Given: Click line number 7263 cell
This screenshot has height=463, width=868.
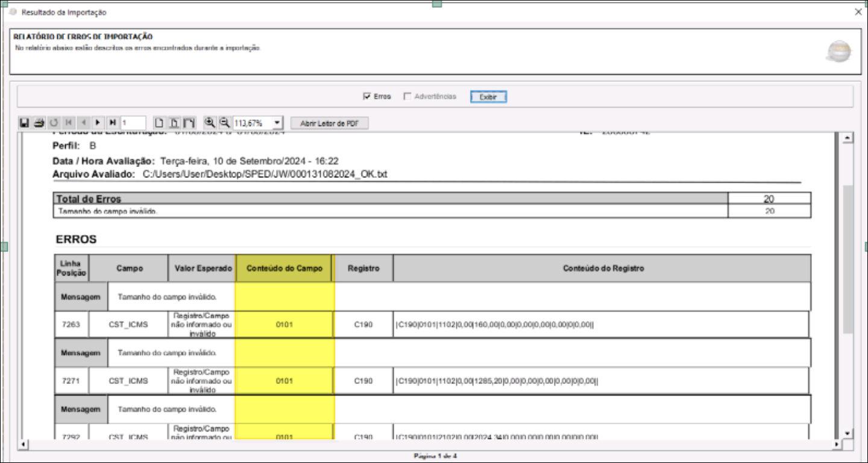Looking at the screenshot, I should 72,325.
